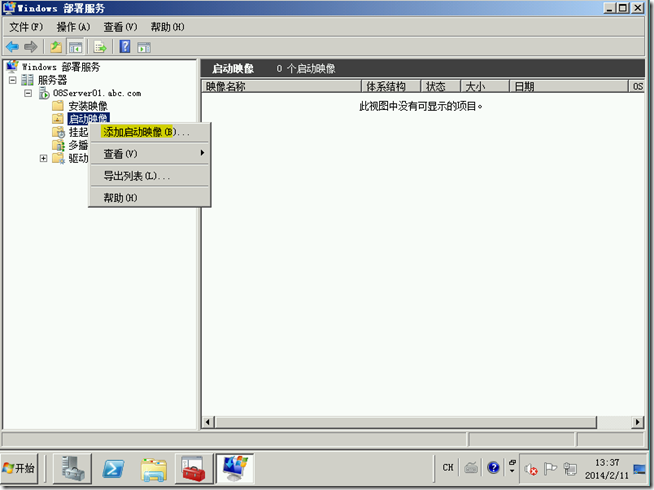Click the Windows 部署服务 title bar icon

(x=9, y=8)
